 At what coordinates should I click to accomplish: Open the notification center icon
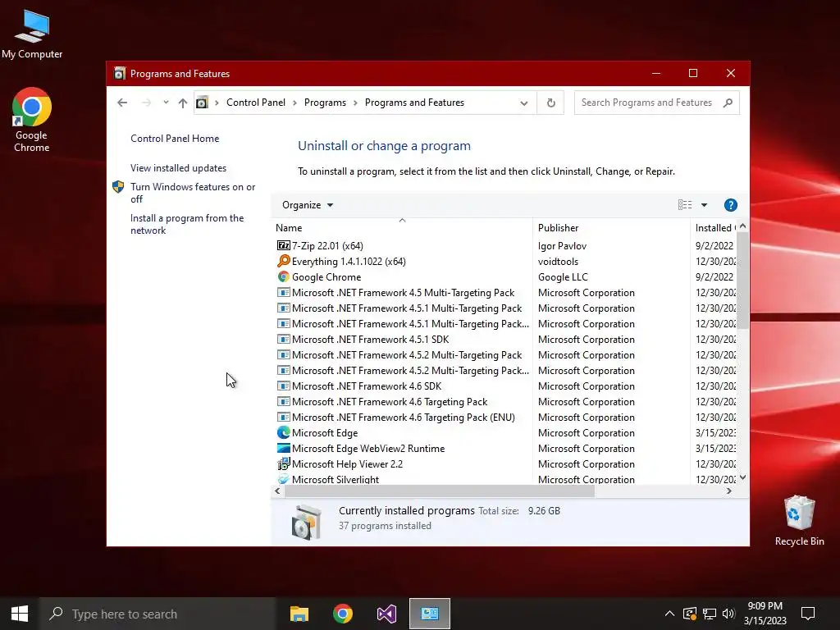point(808,614)
